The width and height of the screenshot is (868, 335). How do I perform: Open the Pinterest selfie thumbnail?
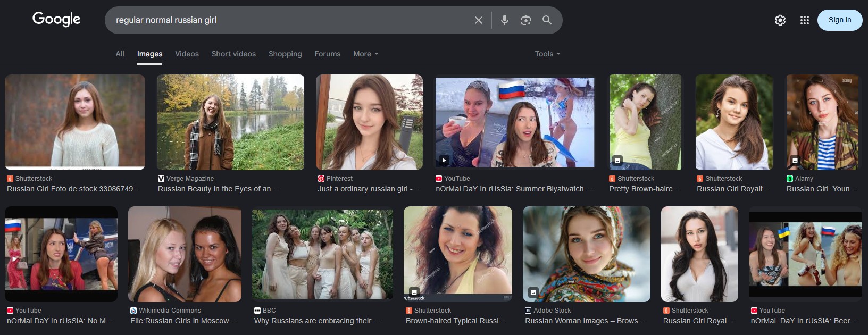coord(369,122)
